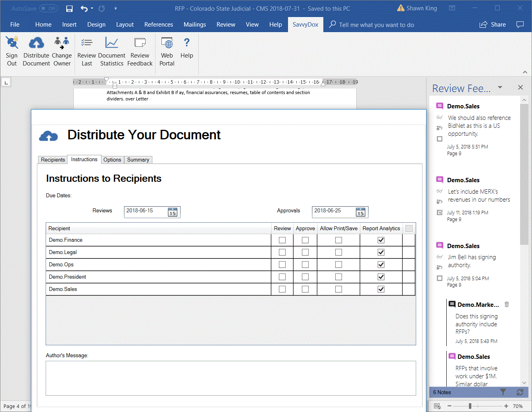Click the filter funnel icon in notes bar

503,392
